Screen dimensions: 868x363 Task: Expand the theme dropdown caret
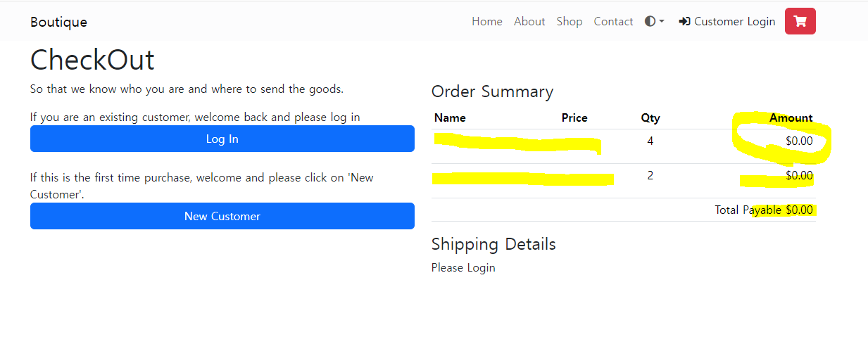pyautogui.click(x=662, y=22)
